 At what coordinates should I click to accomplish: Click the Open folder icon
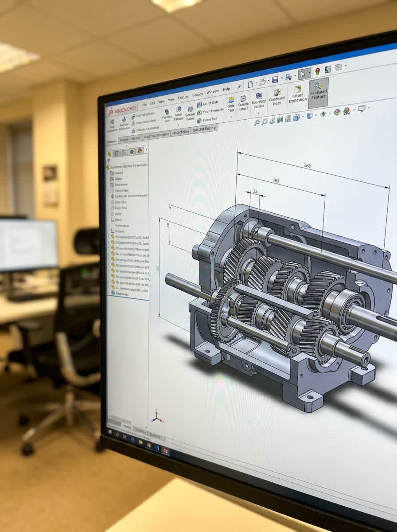click(x=262, y=82)
